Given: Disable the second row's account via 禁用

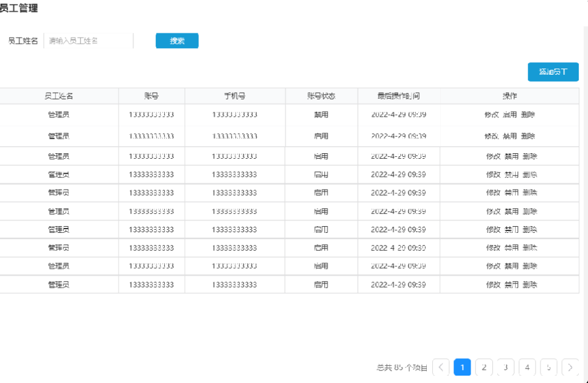Looking at the screenshot, I should (510, 136).
